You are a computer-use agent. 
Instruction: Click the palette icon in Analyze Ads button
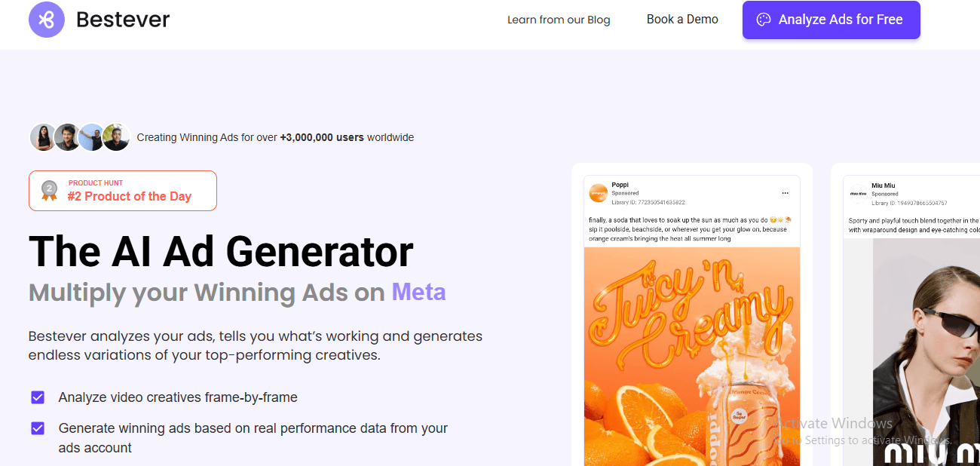coord(764,20)
